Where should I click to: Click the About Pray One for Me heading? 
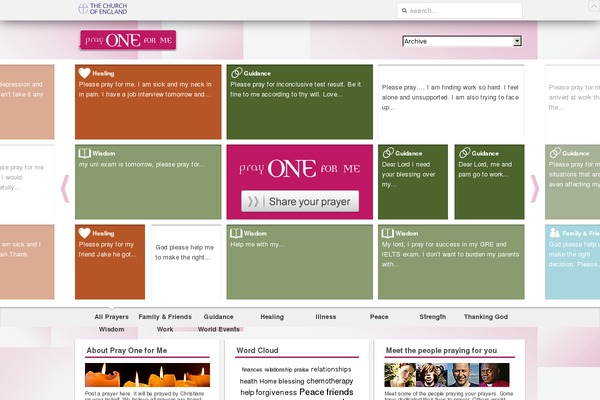point(127,350)
